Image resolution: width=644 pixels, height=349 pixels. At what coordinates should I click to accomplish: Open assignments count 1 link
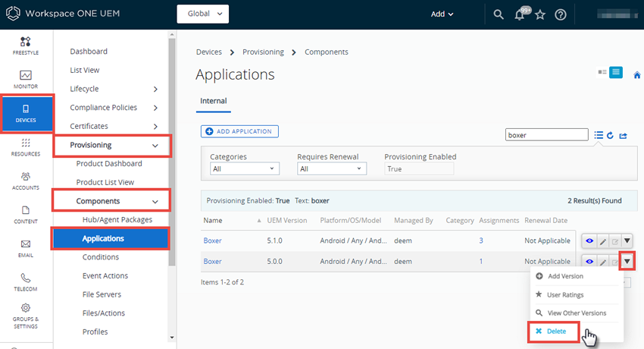coord(481,262)
